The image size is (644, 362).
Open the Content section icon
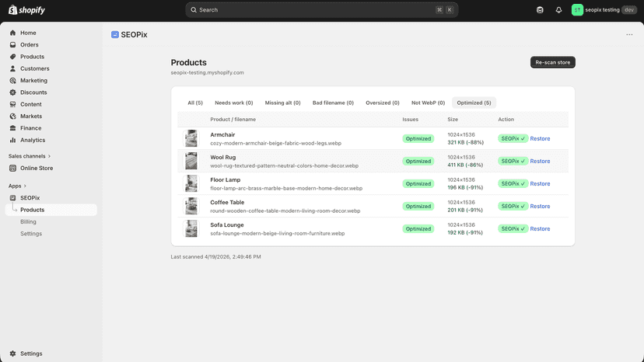pos(12,104)
